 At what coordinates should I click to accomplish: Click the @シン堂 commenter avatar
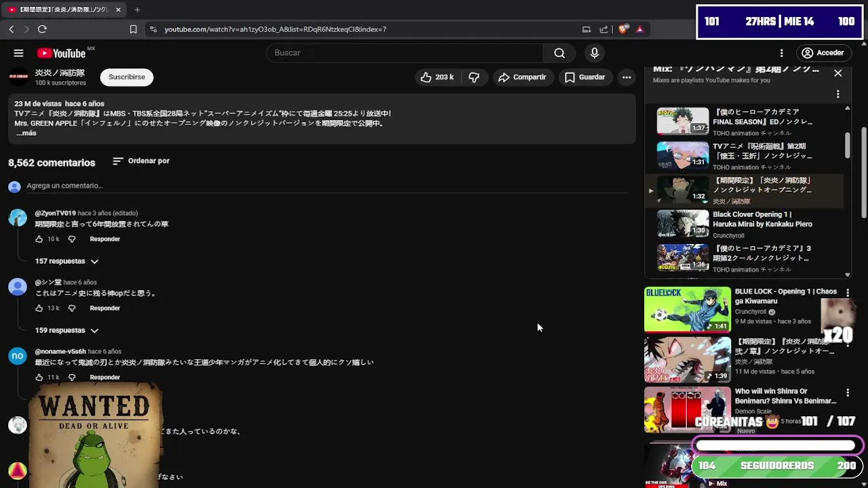coord(18,287)
